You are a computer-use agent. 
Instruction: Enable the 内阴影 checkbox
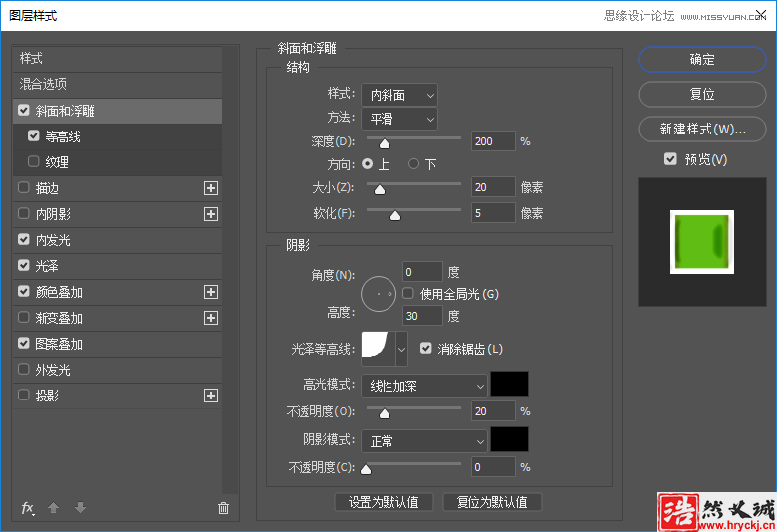[x=23, y=213]
